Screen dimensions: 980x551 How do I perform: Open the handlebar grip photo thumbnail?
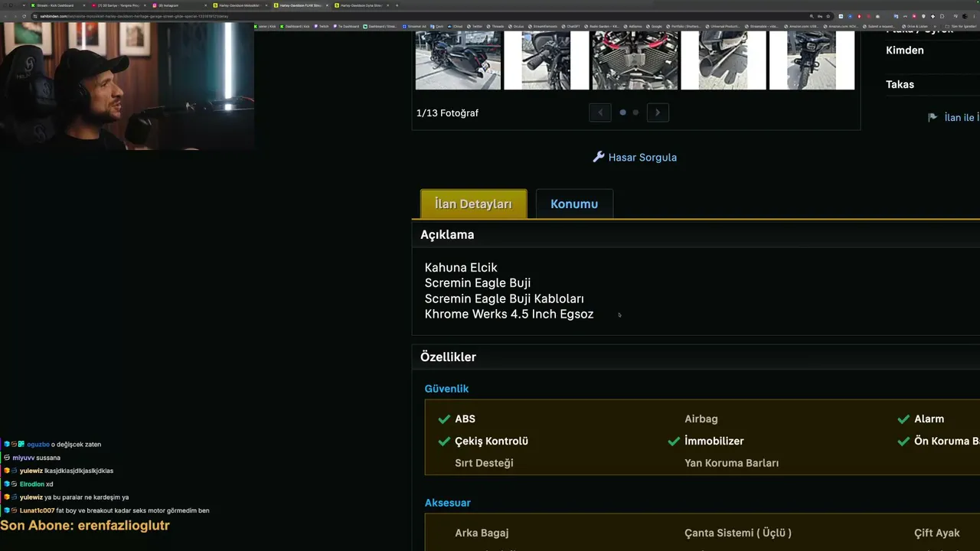[547, 60]
